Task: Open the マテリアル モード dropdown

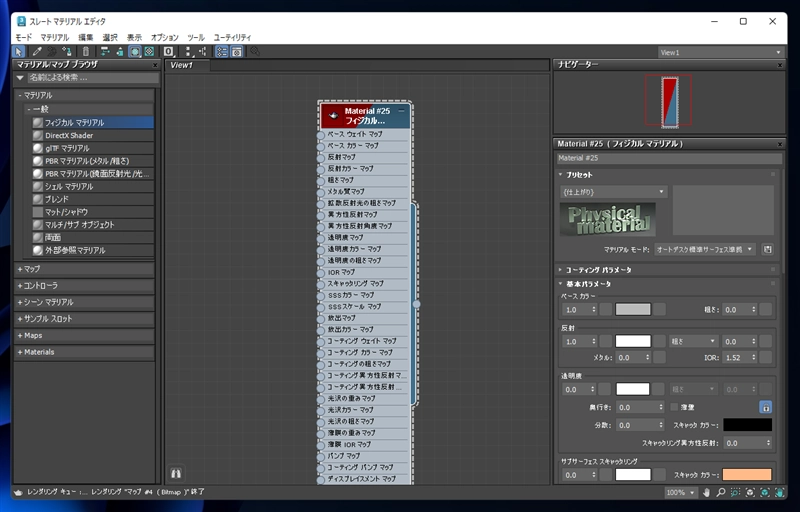Action: [x=704, y=249]
